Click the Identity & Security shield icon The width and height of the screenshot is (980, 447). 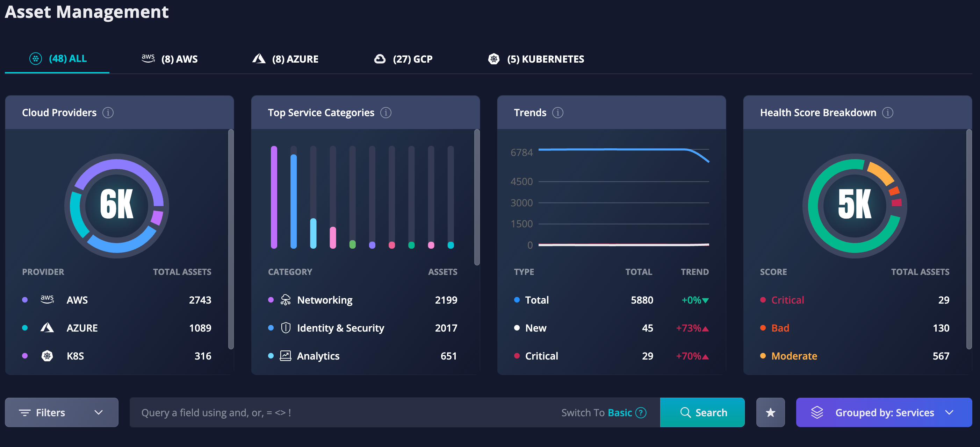point(285,328)
